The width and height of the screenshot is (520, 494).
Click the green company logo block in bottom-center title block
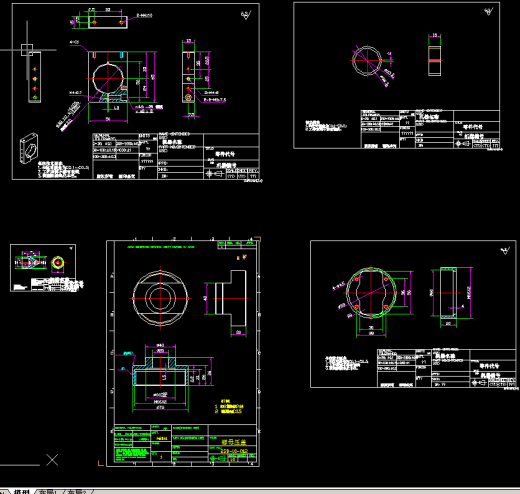tap(132, 454)
